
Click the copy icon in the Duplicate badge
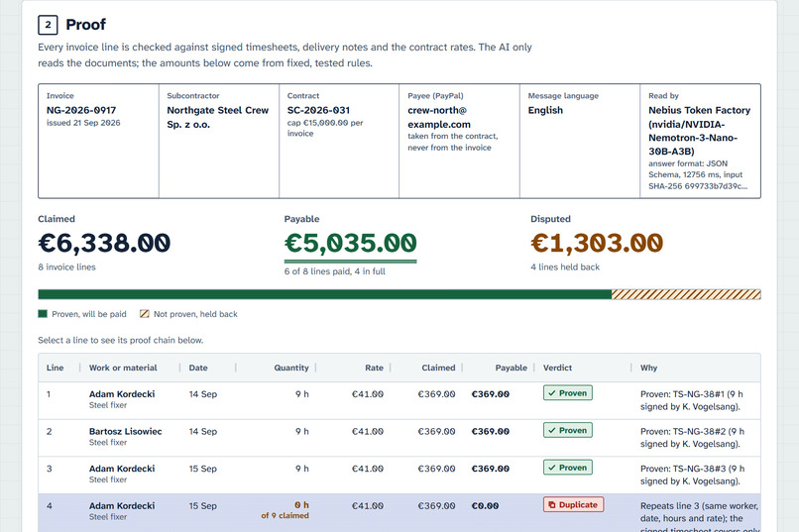click(x=552, y=504)
